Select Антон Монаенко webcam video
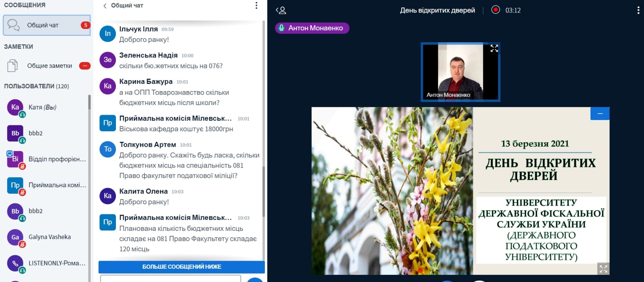This screenshot has height=282, width=644. [460, 72]
